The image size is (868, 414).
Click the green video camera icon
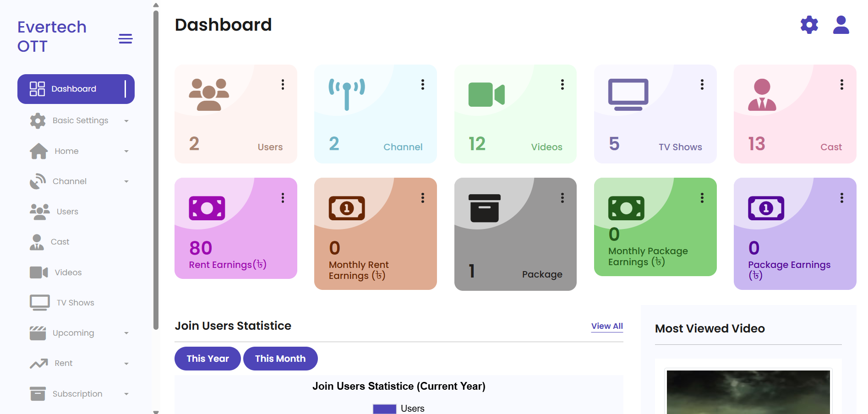pyautogui.click(x=486, y=95)
